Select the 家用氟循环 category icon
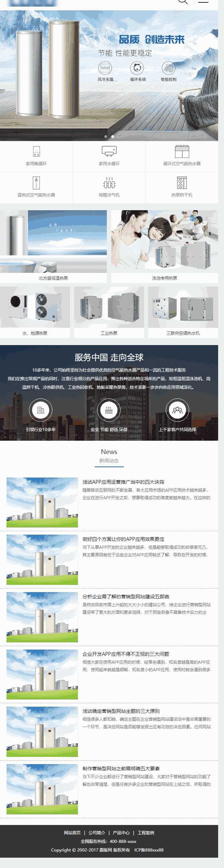The width and height of the screenshot is (224, 868). coord(36,152)
